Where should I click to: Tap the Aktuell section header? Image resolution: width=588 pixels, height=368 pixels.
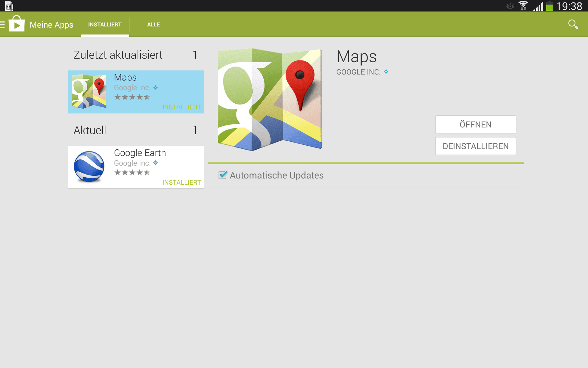click(90, 130)
